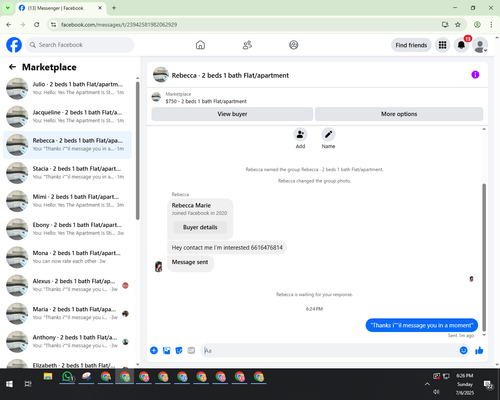Open the purple conversation information icon
This screenshot has width=500, height=400.
[475, 75]
